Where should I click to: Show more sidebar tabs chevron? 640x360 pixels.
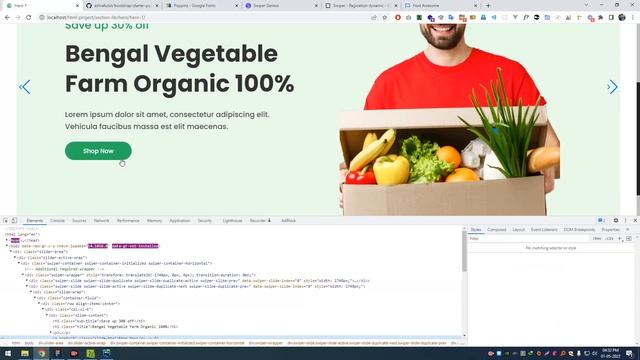click(627, 230)
